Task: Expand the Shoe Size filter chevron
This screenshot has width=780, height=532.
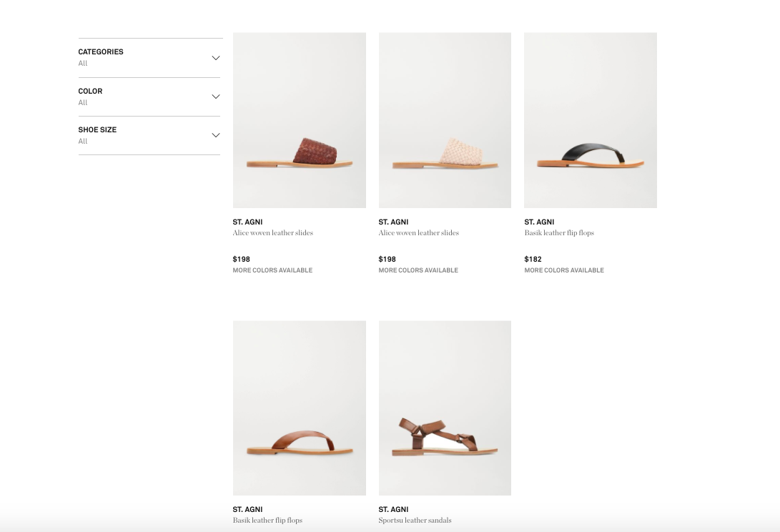Action: [215, 135]
